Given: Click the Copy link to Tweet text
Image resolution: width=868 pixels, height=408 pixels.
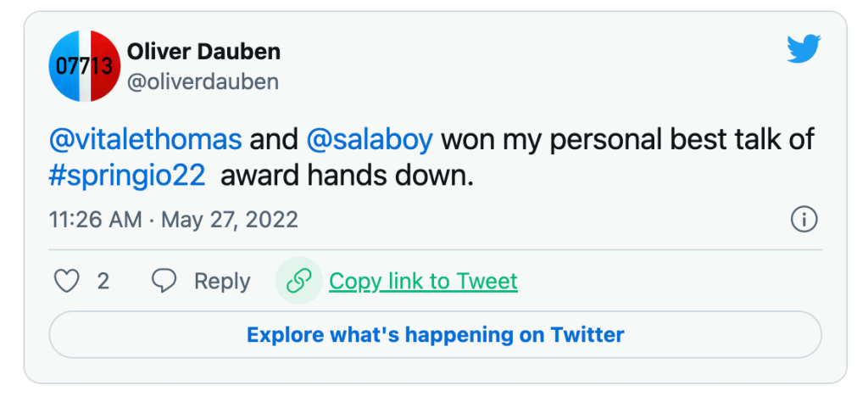Looking at the screenshot, I should point(424,282).
